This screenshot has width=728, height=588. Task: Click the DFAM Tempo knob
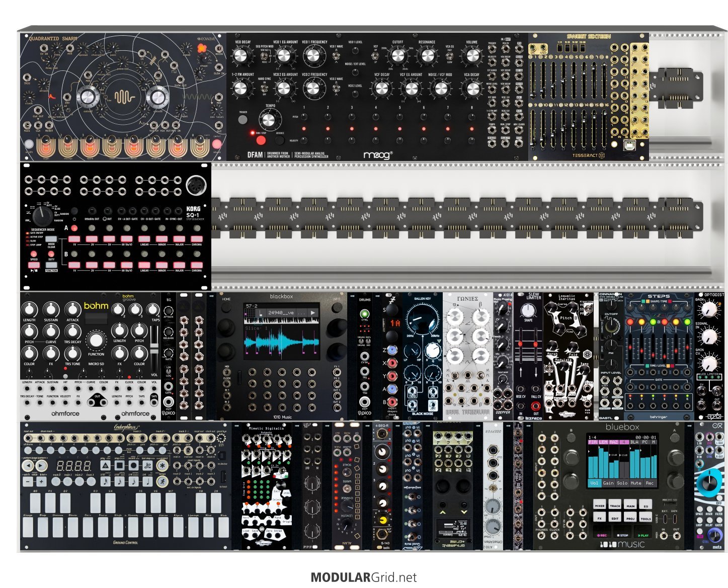[270, 120]
